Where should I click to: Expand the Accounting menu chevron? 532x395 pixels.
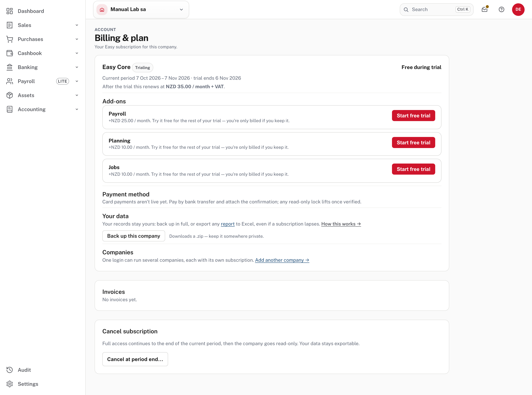pyautogui.click(x=77, y=109)
